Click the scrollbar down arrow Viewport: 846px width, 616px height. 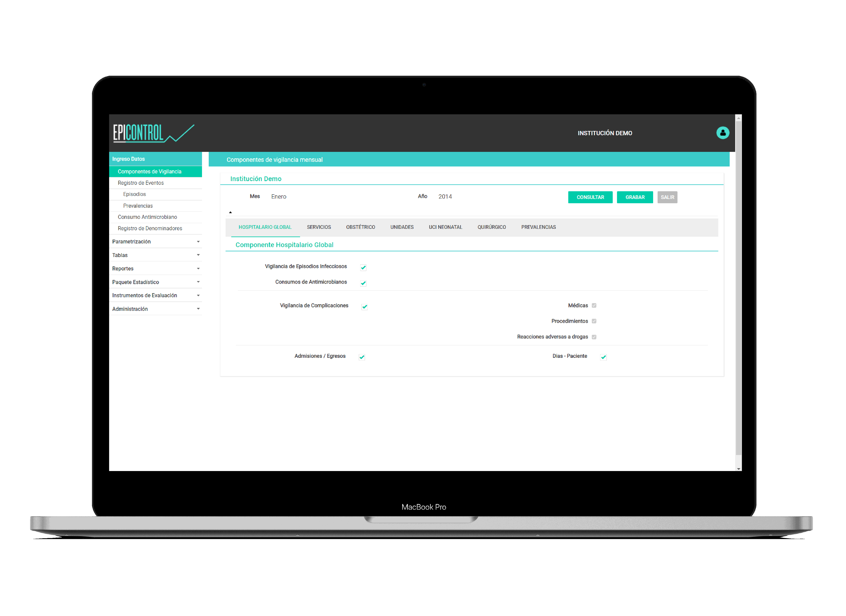tap(738, 469)
